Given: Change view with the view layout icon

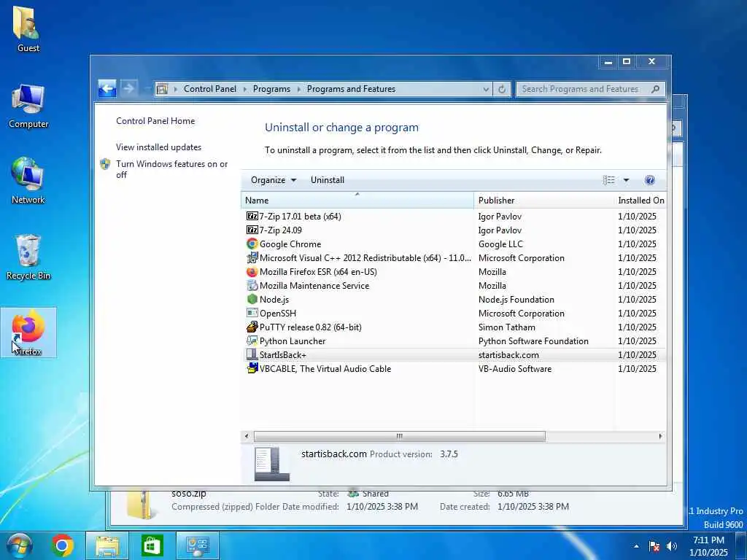Looking at the screenshot, I should tap(609, 180).
